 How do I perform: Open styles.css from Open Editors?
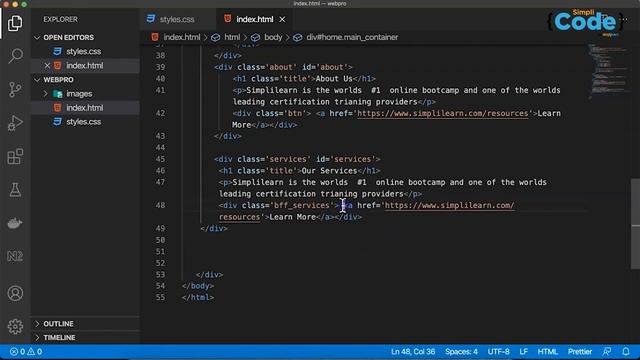point(84,51)
